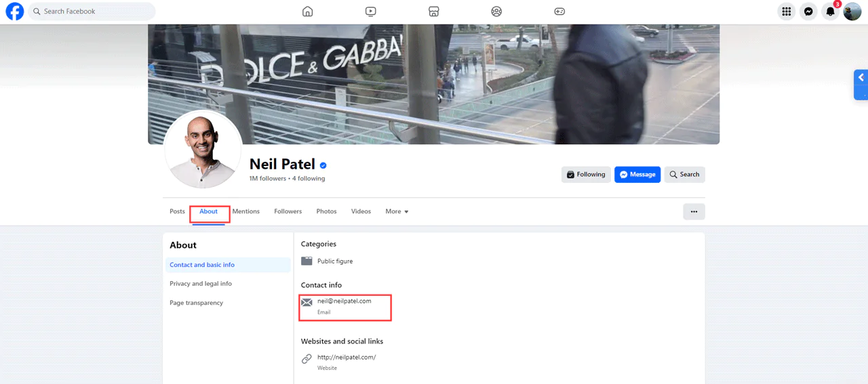Click the website chain link icon
This screenshot has width=868, height=384.
pos(307,359)
